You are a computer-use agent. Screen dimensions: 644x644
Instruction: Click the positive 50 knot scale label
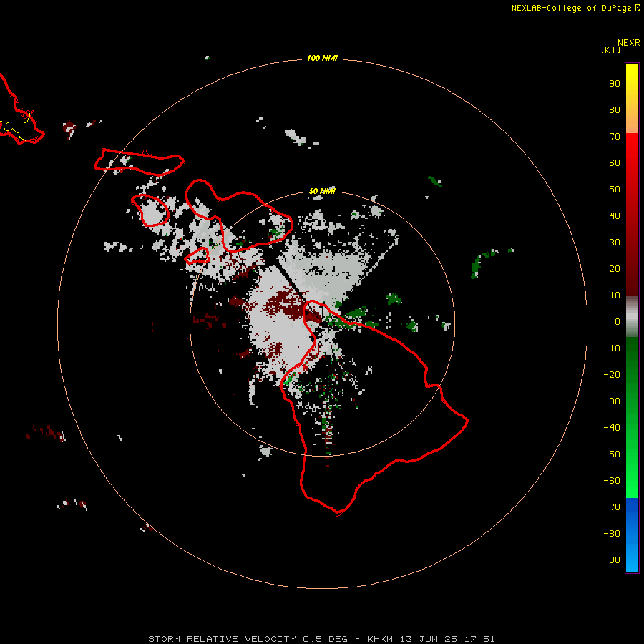[x=615, y=190]
